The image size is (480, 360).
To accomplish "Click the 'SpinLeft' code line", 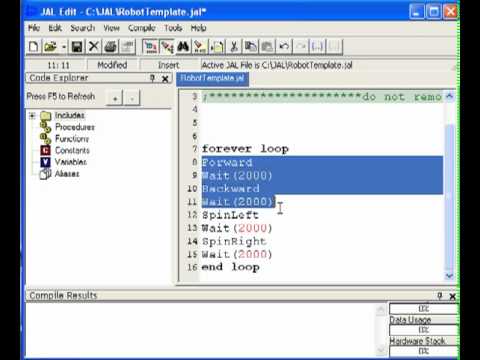I will (230, 215).
